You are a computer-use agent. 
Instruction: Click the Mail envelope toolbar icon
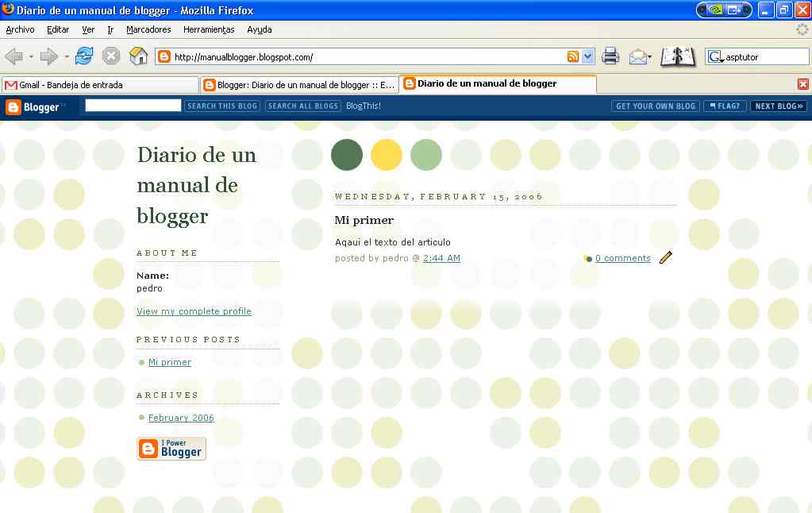tap(637, 56)
